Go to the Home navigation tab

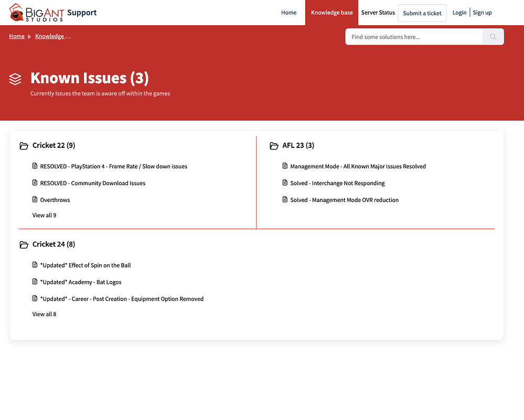(288, 13)
